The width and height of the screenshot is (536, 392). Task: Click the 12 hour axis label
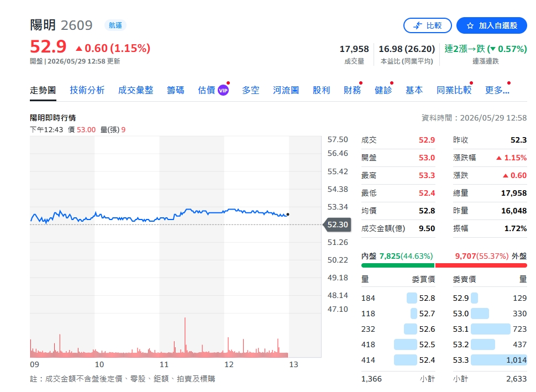pyautogui.click(x=229, y=365)
